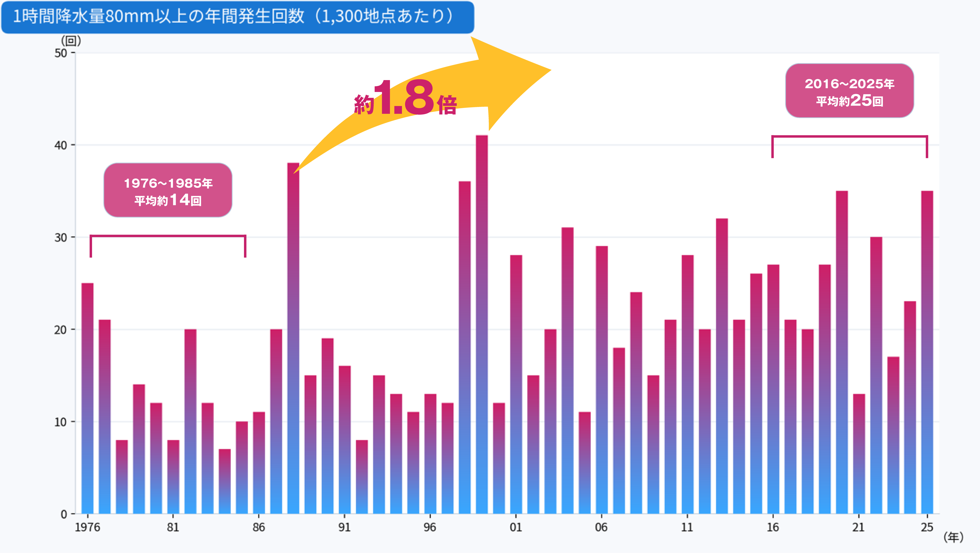Viewport: 980px width, 553px height.
Task: Click the '25' x-axis label
Action: point(927,527)
